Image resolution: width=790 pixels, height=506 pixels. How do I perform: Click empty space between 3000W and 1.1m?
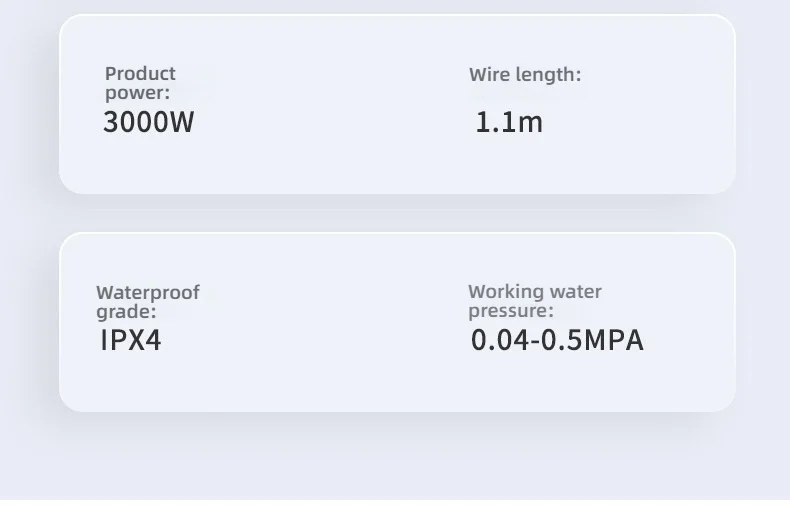click(x=330, y=122)
